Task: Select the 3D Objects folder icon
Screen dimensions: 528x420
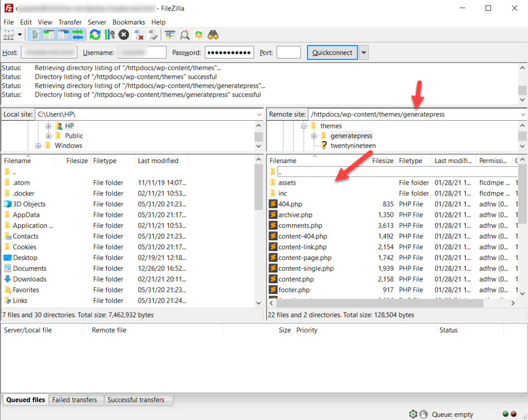Action: tap(7, 204)
